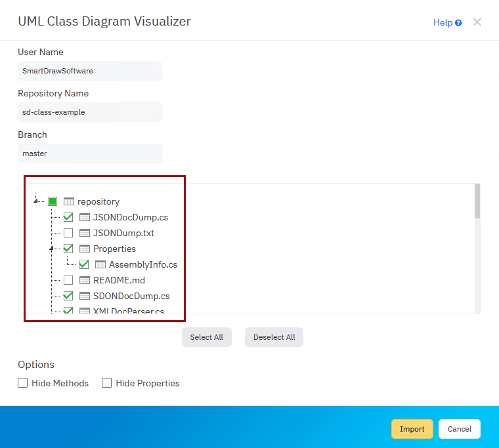Collapse the Properties folder node
499x448 pixels.
pos(52,249)
